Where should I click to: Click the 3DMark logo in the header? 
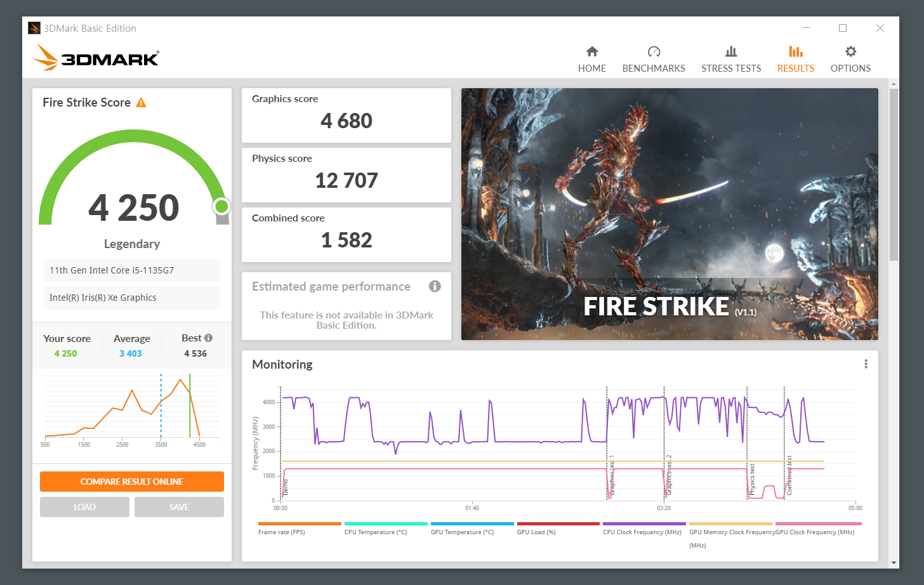click(x=96, y=57)
